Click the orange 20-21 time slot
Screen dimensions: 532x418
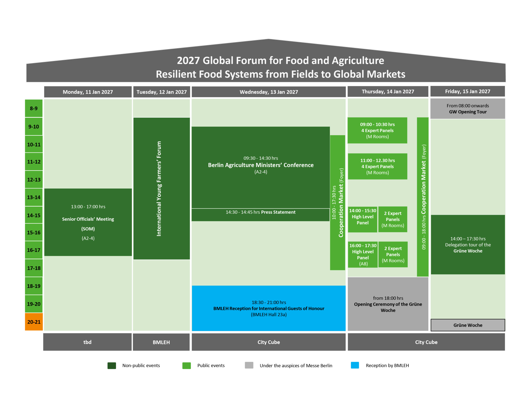[x=34, y=322]
